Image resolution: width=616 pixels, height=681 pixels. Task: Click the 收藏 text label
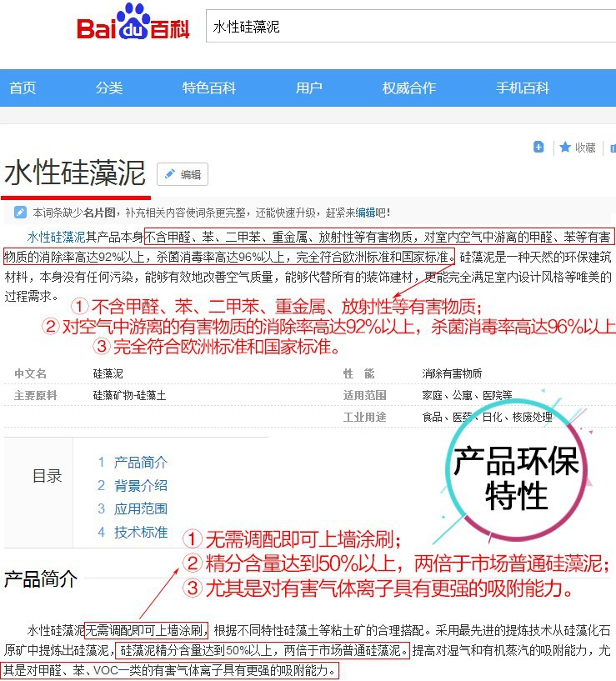(585, 148)
